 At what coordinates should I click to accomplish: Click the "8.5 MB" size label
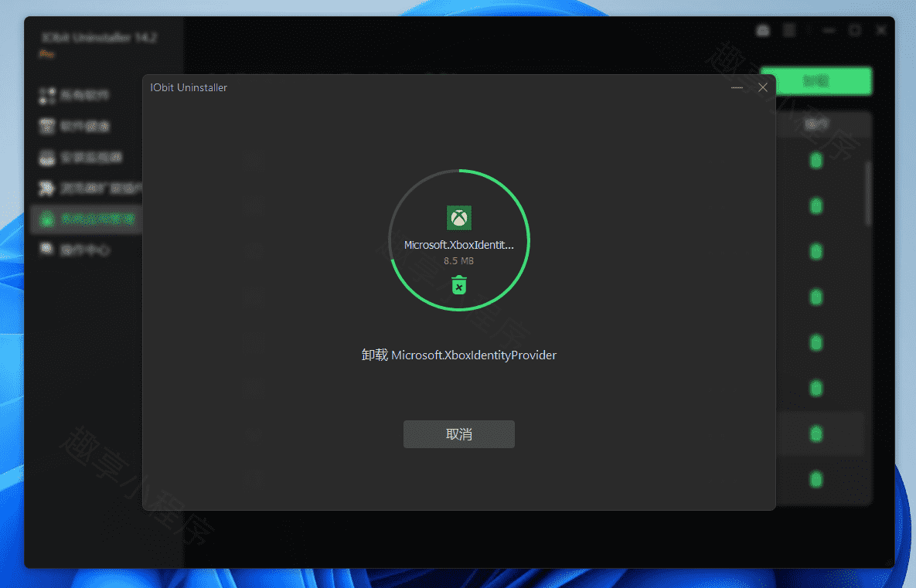click(458, 261)
